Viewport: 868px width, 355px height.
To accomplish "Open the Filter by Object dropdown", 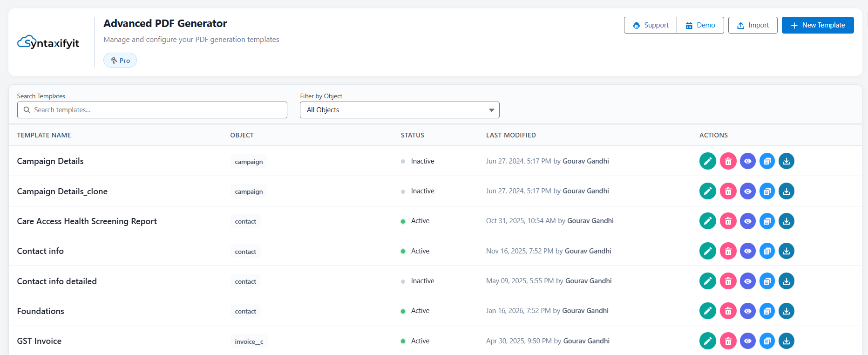I will pyautogui.click(x=400, y=110).
